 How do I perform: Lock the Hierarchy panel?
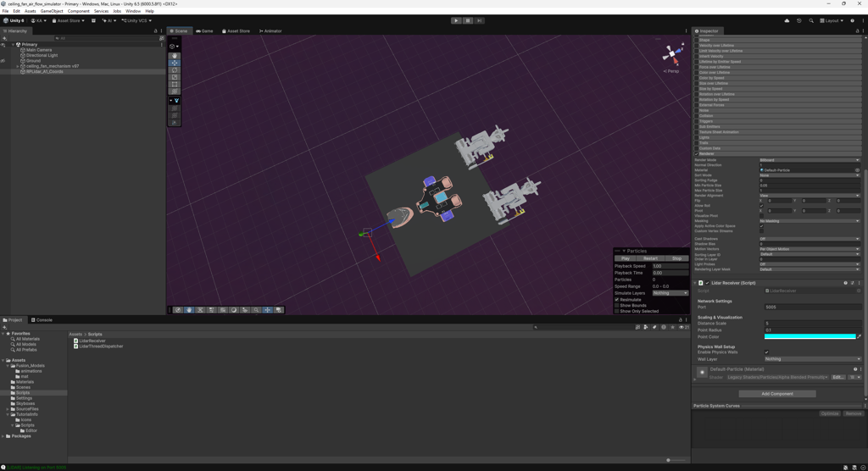pyautogui.click(x=156, y=31)
